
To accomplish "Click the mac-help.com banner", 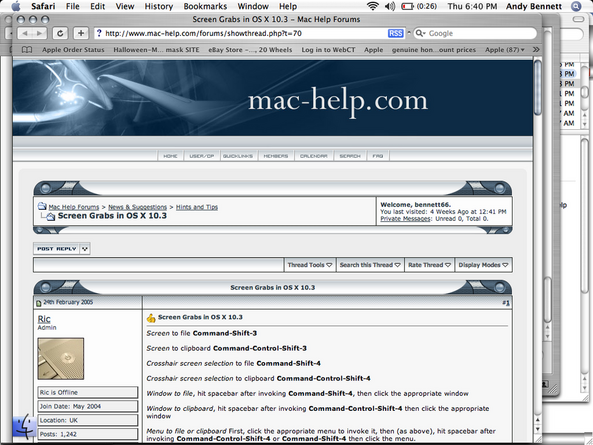I will (x=273, y=98).
